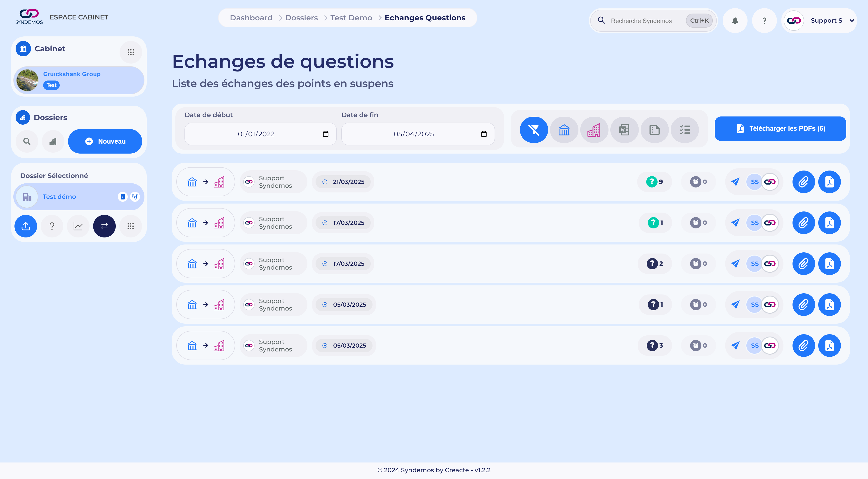The width and height of the screenshot is (868, 479).
Task: Toggle the cabinet bank filter icon
Action: (564, 130)
